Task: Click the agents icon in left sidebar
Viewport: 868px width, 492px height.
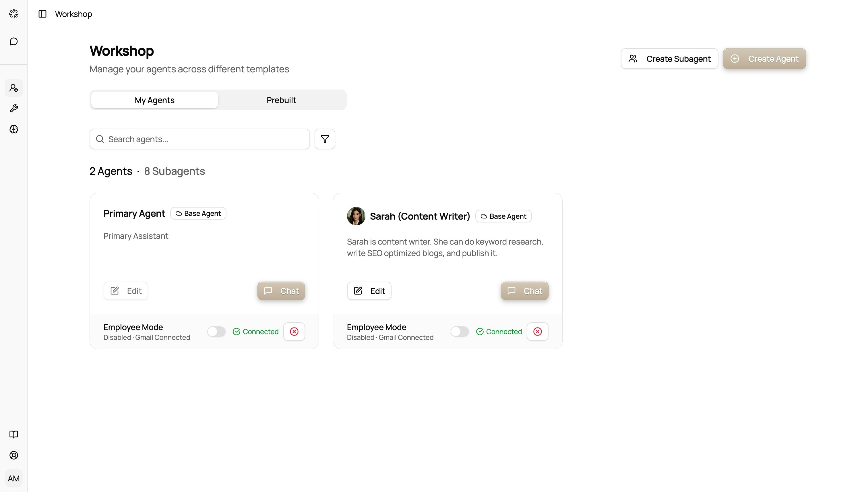Action: click(x=13, y=88)
